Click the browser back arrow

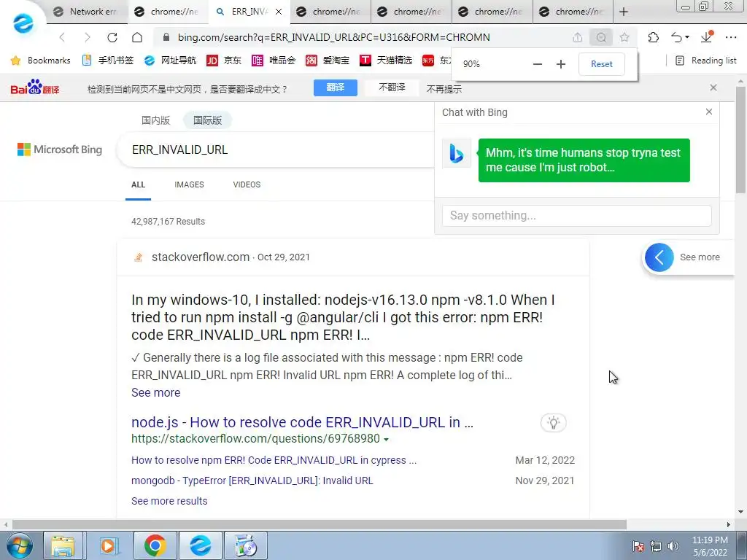(x=62, y=37)
